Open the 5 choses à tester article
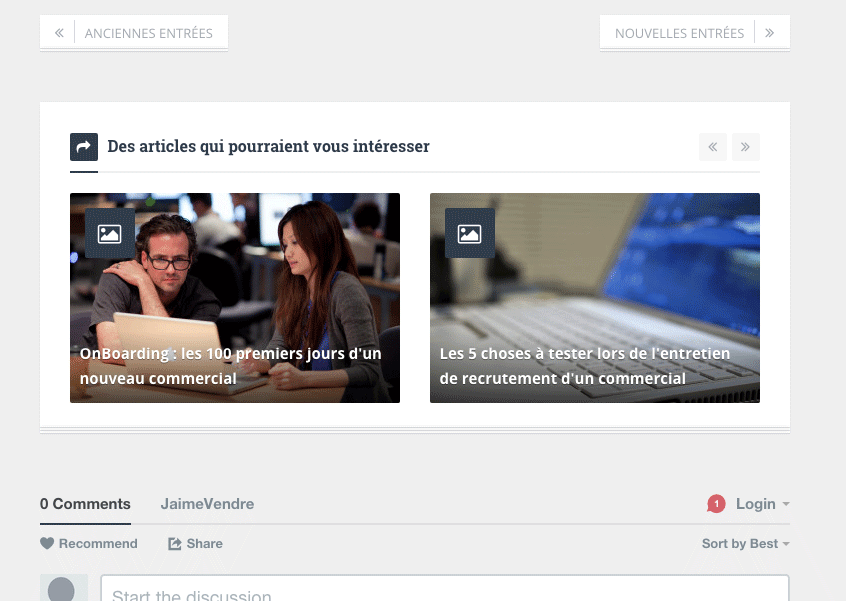The height and width of the screenshot is (601, 846). tap(584, 366)
